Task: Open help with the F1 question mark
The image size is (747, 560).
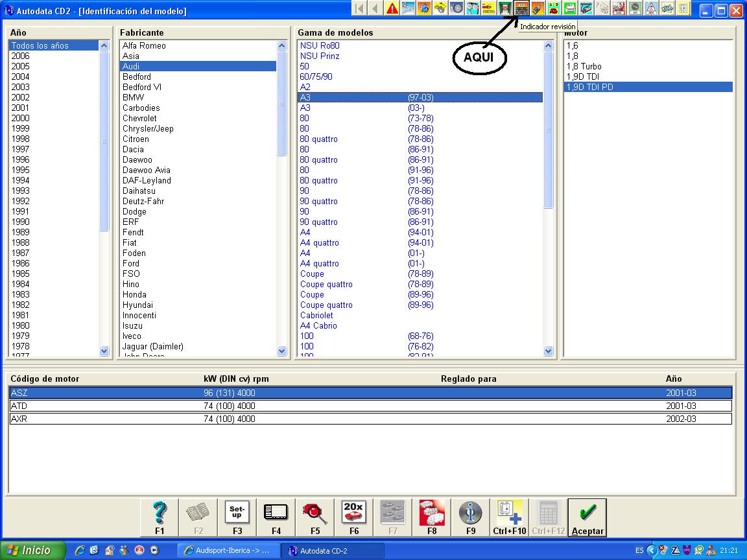Action: pyautogui.click(x=160, y=518)
